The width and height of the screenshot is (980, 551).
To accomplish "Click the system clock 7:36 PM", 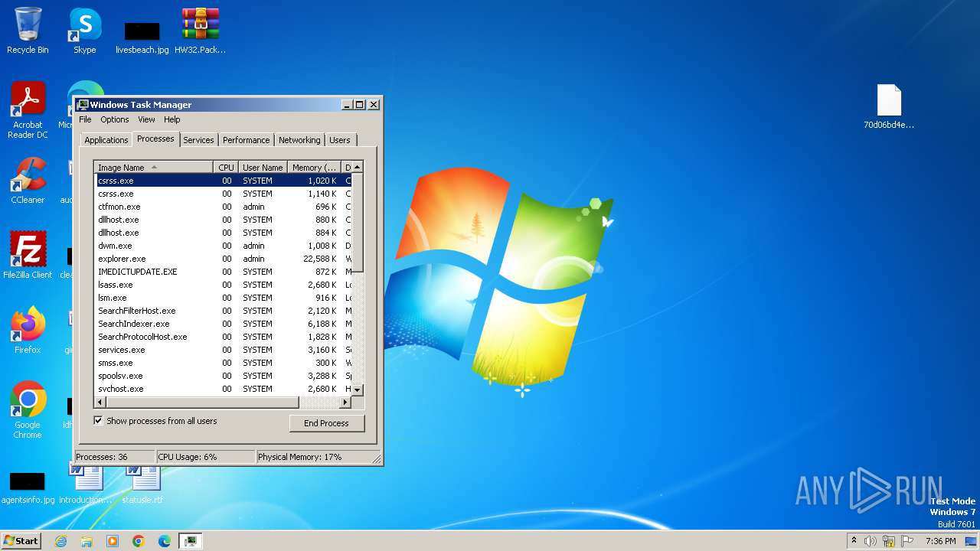I will [x=940, y=541].
